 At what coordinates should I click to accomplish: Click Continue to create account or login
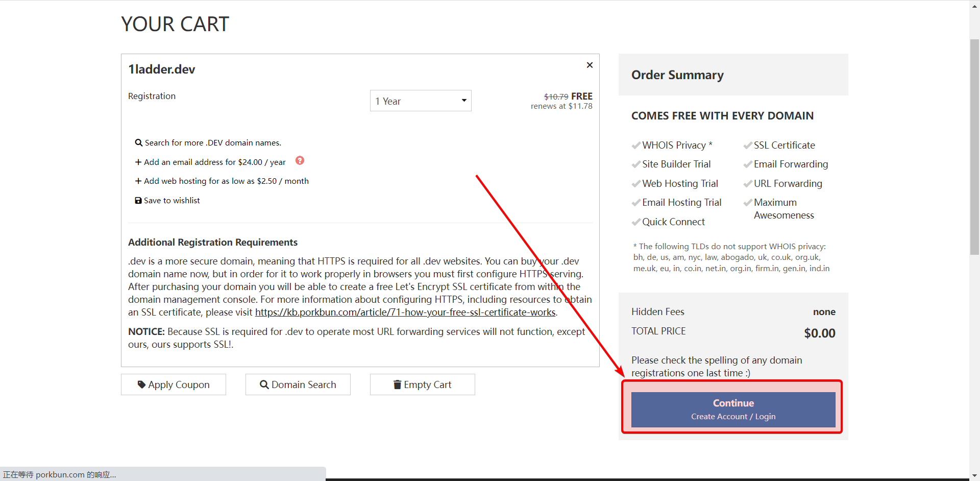733,409
